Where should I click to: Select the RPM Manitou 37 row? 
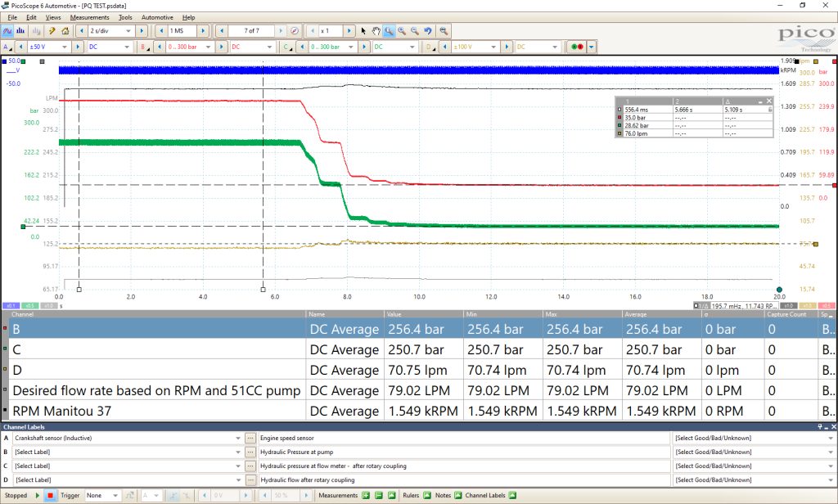click(420, 411)
